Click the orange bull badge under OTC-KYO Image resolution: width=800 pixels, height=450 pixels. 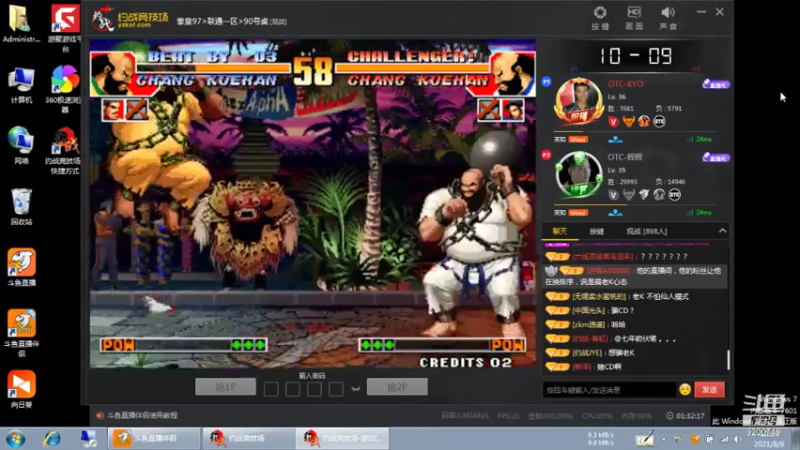click(x=629, y=121)
